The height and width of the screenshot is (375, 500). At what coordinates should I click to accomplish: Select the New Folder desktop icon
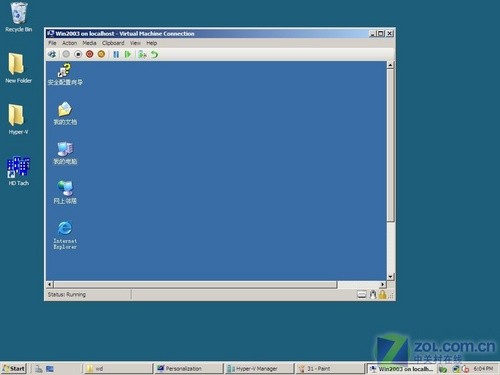(19, 68)
